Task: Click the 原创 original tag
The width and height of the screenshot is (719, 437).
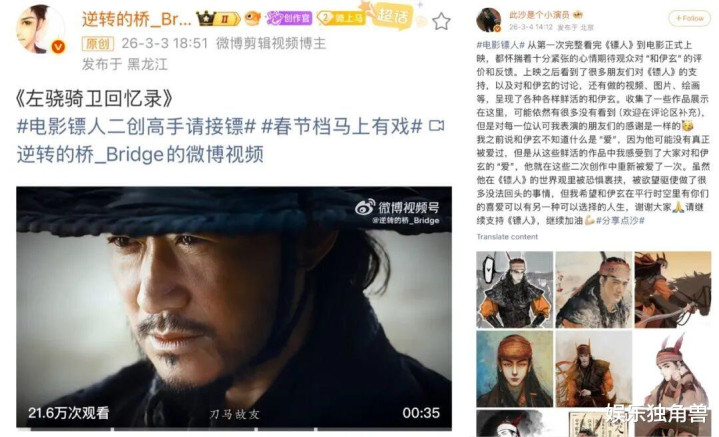Action: 98,44
